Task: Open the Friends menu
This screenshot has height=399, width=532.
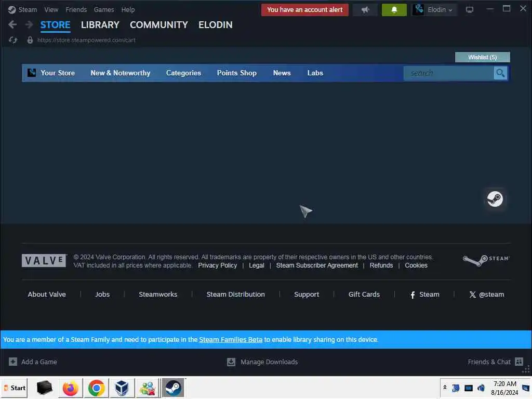Action: (76, 9)
